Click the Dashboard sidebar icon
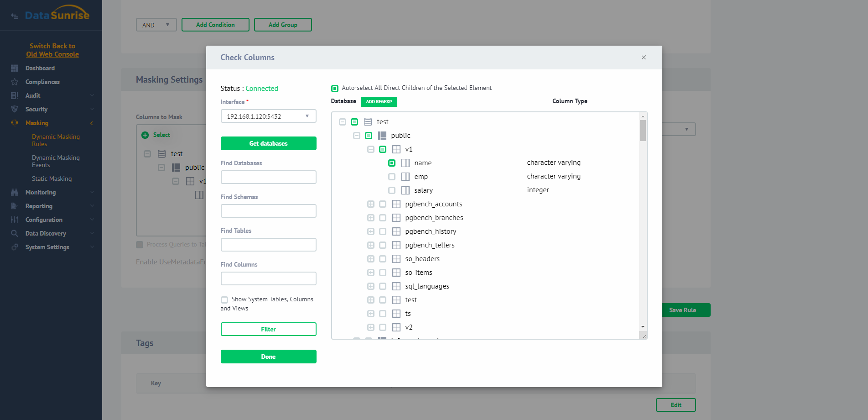Viewport: 868px width, 420px height. [x=15, y=68]
